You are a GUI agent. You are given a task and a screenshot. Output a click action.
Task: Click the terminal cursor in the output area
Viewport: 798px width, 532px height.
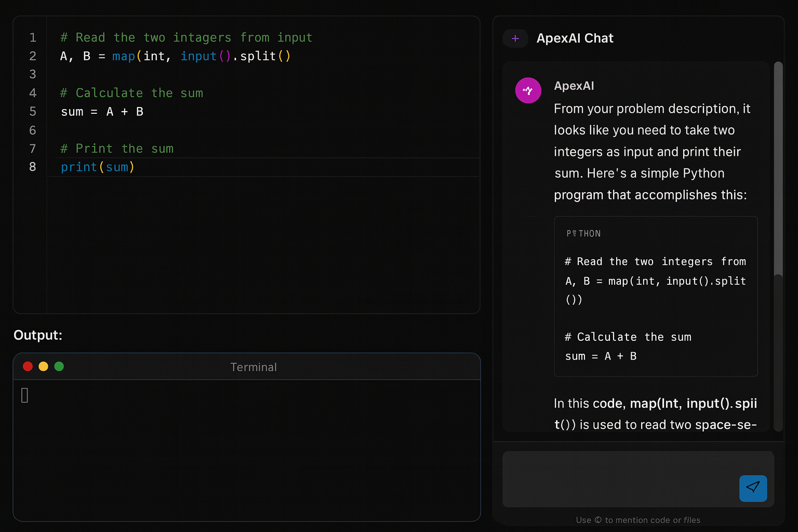[24, 395]
